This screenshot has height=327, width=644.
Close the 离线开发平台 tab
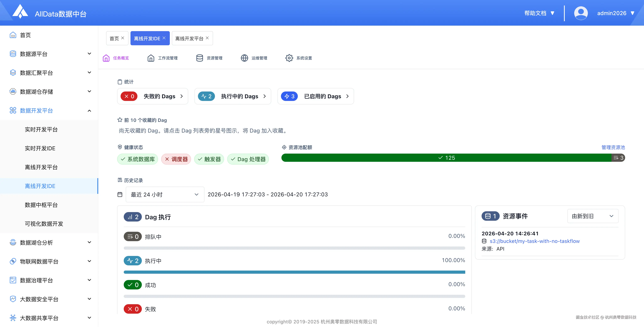coord(207,38)
